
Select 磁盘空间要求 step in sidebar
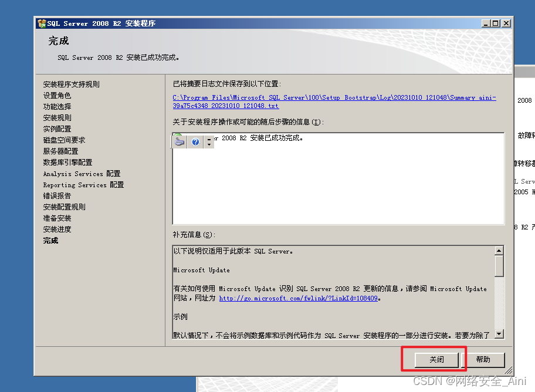64,140
